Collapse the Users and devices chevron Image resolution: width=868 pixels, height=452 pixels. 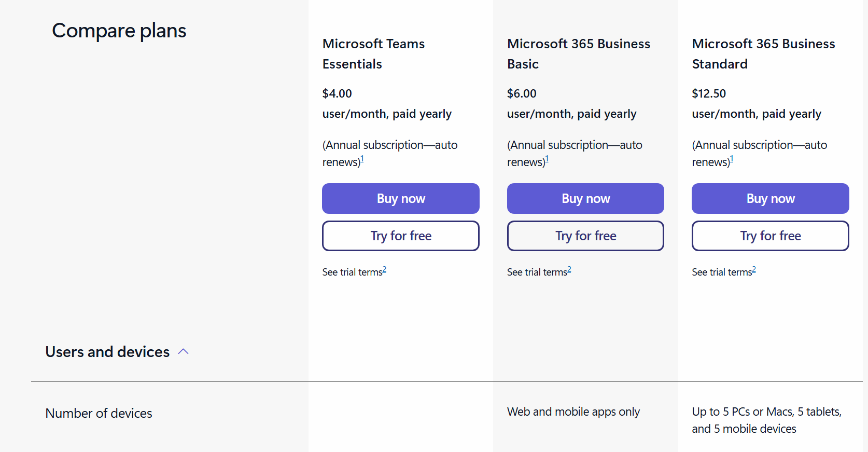tap(183, 352)
